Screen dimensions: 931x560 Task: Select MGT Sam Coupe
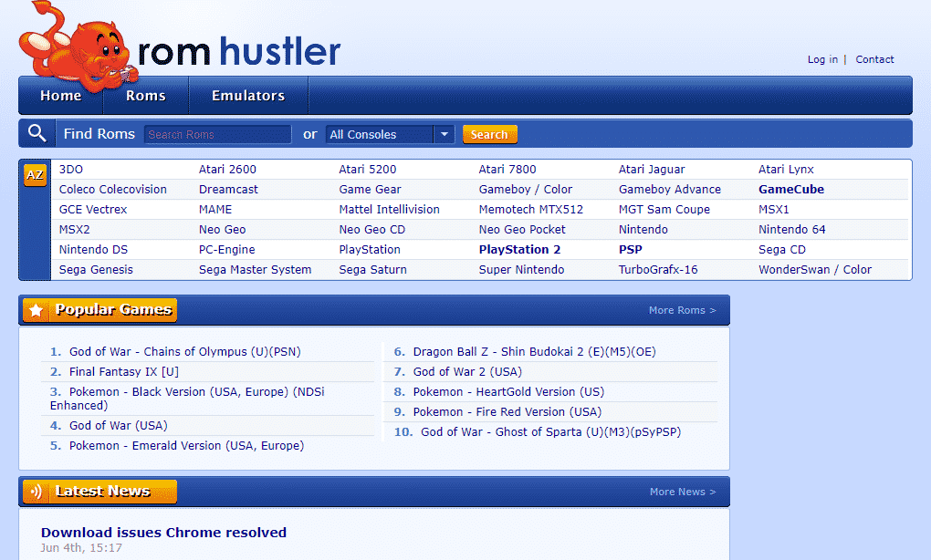[x=664, y=210]
